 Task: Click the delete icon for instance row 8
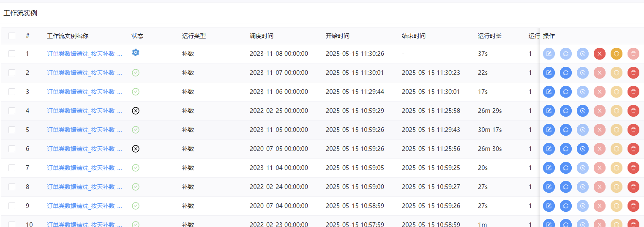pos(633,187)
